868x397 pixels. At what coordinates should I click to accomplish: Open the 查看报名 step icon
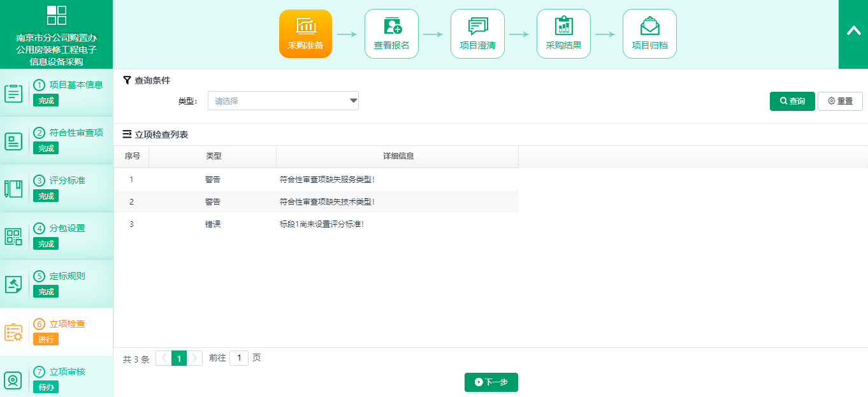(391, 26)
